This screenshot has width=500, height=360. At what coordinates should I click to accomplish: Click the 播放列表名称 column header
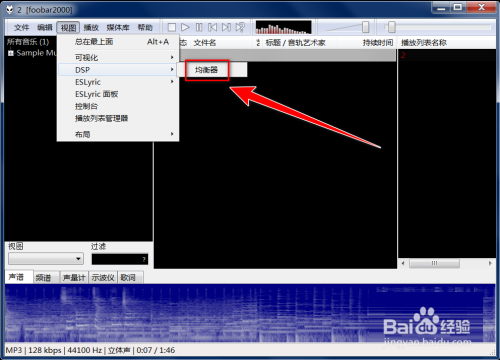click(x=423, y=43)
